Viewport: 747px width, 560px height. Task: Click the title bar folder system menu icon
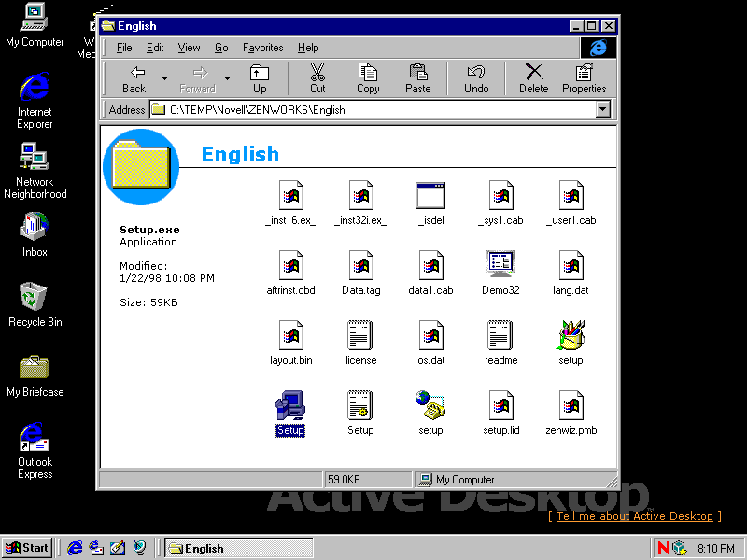point(108,26)
